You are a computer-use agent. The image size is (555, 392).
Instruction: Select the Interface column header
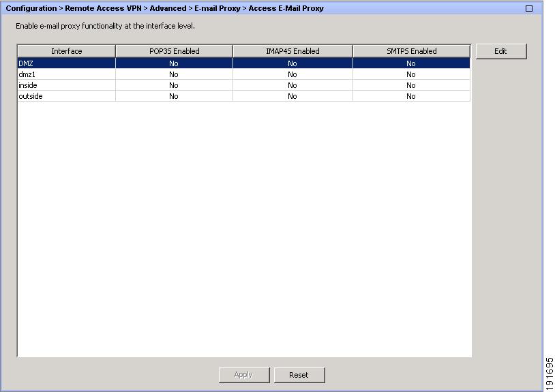pos(67,51)
